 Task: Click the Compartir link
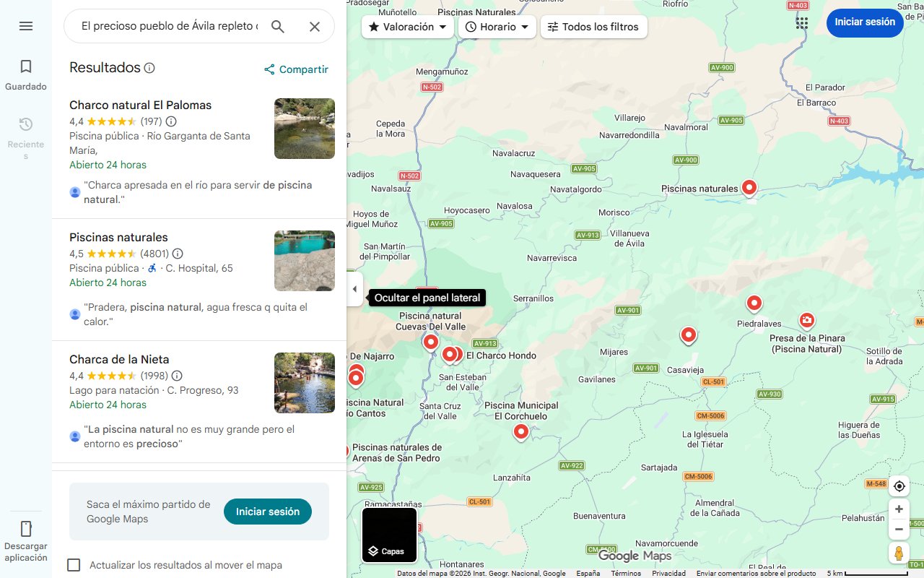(x=296, y=69)
